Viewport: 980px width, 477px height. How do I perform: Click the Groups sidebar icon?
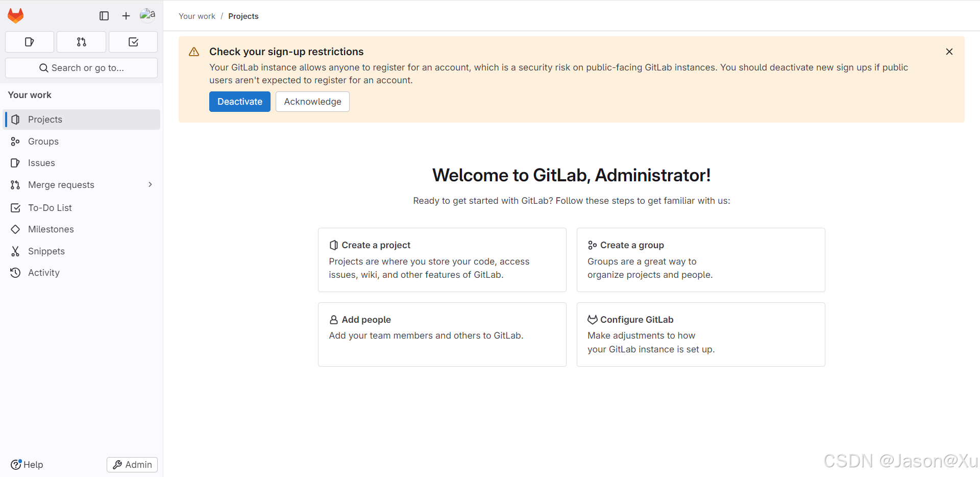point(15,141)
